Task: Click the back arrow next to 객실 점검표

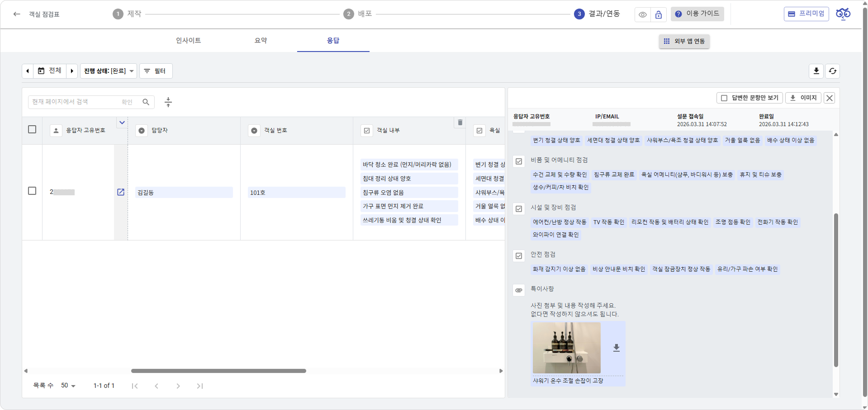Action: (x=17, y=14)
